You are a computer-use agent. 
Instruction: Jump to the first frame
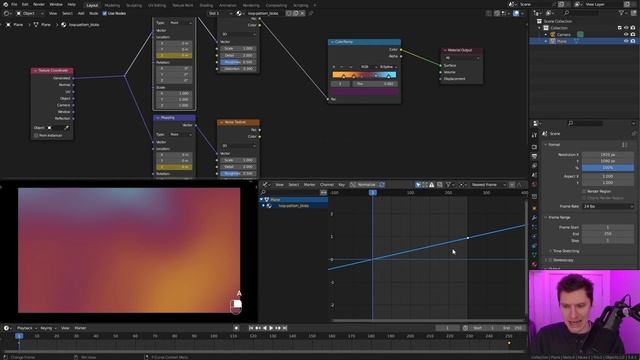point(251,328)
